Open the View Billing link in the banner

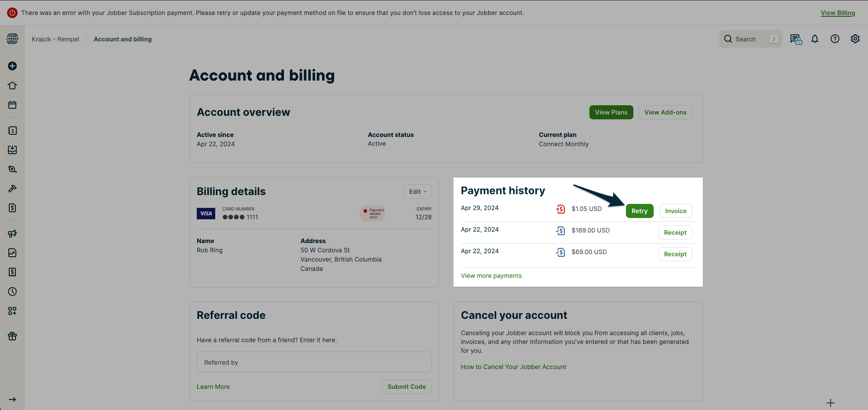click(x=837, y=12)
